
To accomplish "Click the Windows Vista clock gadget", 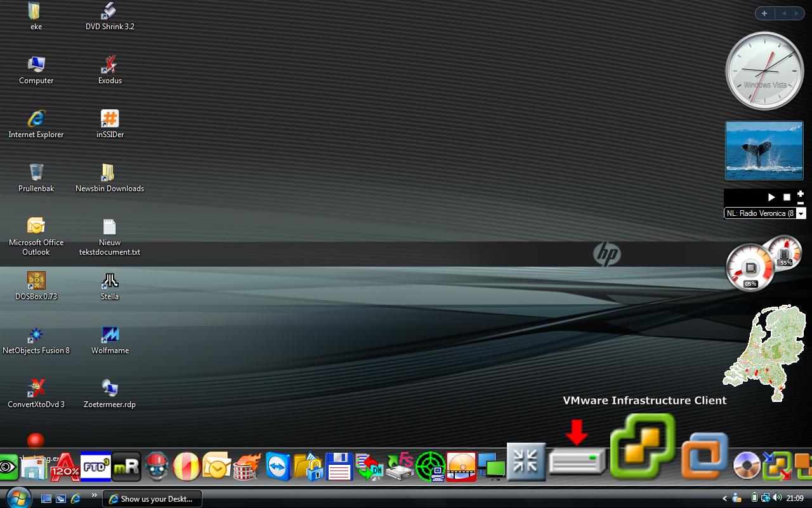I will 764,71.
